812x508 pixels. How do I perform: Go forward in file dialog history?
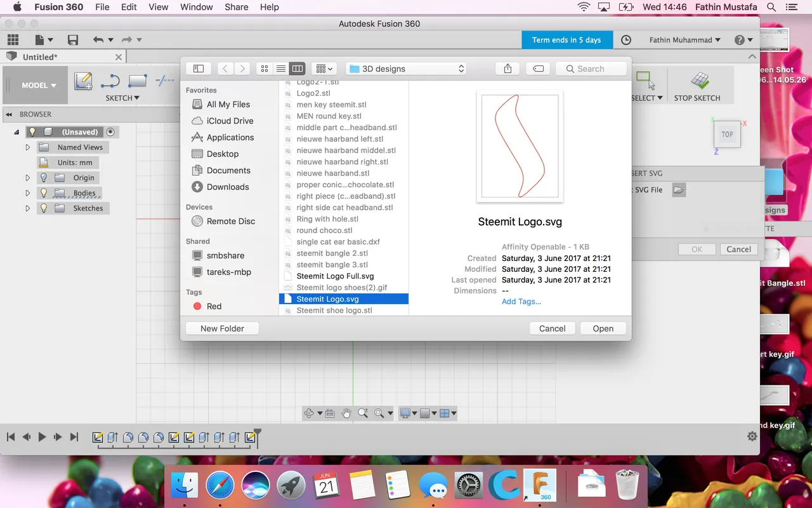242,69
